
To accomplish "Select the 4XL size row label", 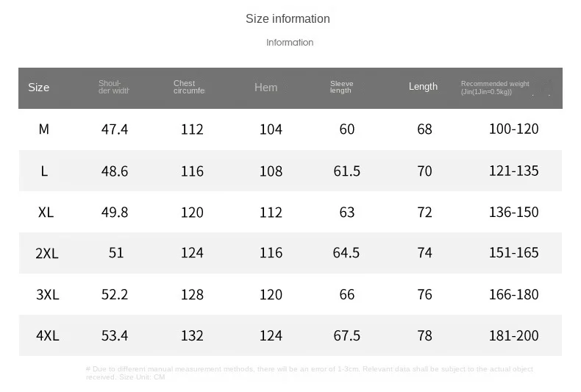I will coord(47,335).
